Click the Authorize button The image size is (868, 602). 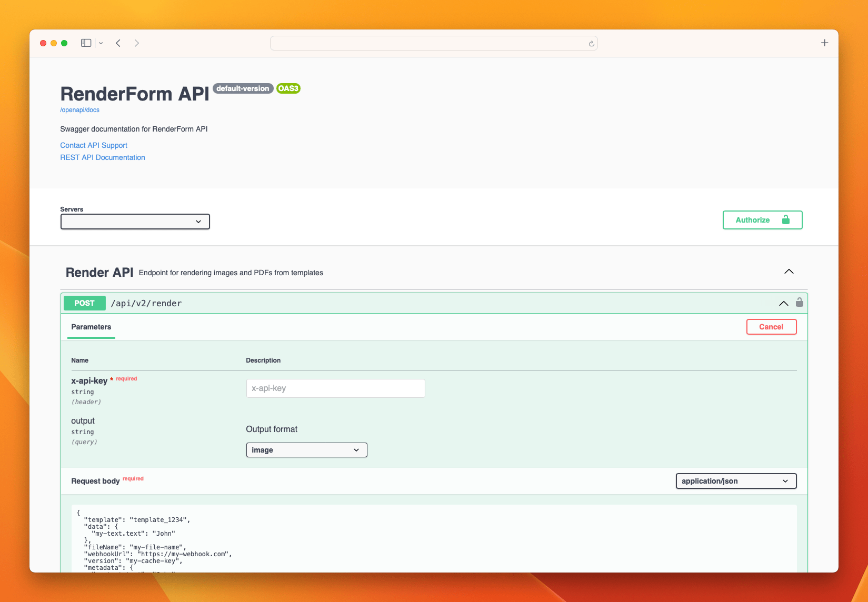(x=762, y=220)
